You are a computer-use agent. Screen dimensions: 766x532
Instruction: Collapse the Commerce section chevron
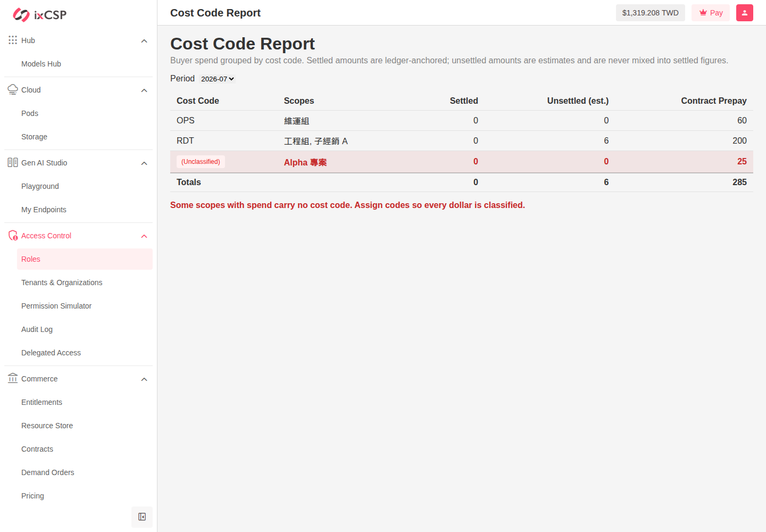coord(144,379)
